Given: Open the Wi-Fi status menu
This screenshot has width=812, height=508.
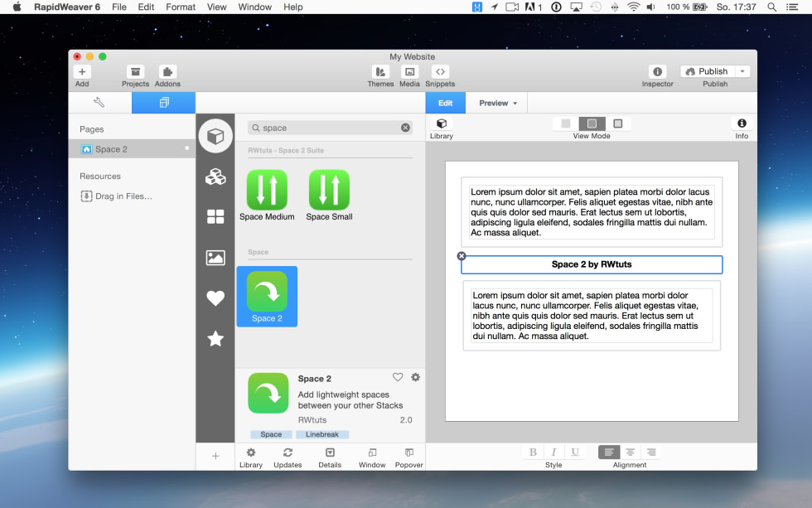Looking at the screenshot, I should tap(633, 7).
